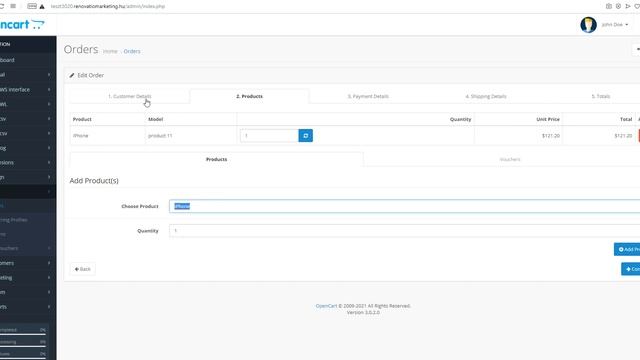This screenshot has width=640, height=360.
Task: Go to the 5. Totals tab
Action: (600, 96)
